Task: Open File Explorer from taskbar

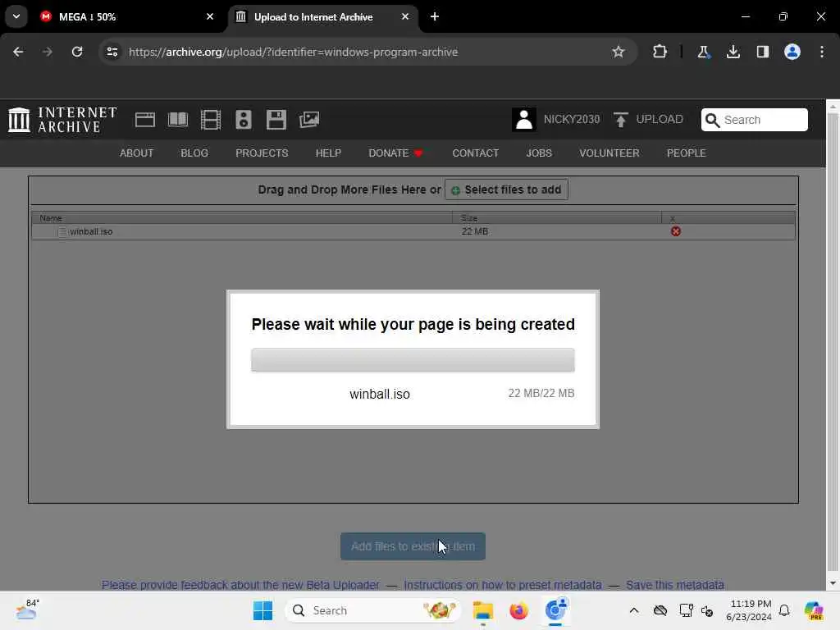Action: click(x=482, y=610)
